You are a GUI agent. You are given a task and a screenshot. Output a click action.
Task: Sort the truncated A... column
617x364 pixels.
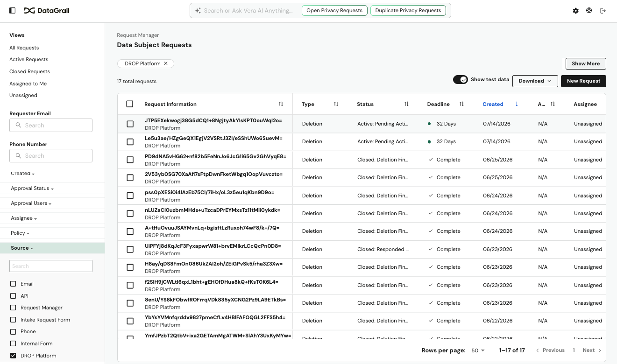tap(553, 104)
